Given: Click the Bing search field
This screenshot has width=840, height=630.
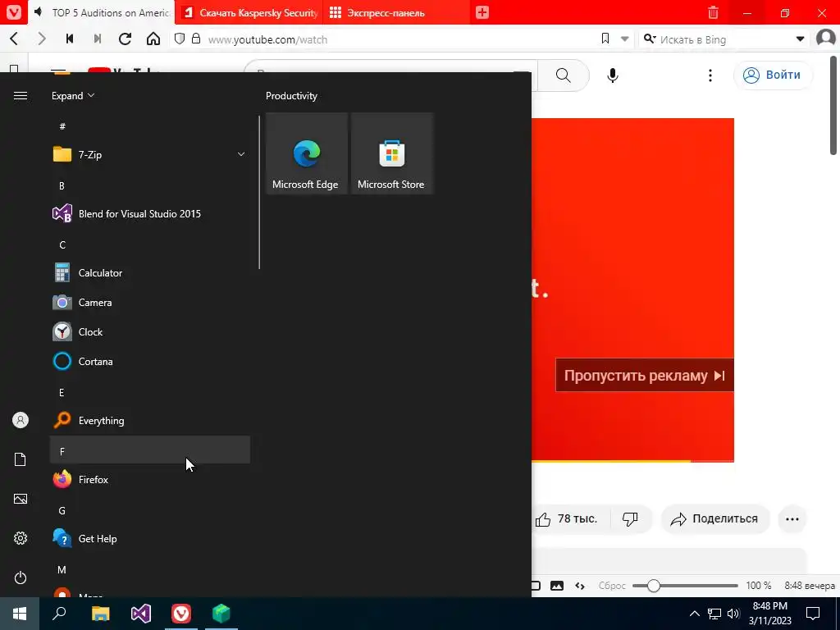Looking at the screenshot, I should [724, 39].
